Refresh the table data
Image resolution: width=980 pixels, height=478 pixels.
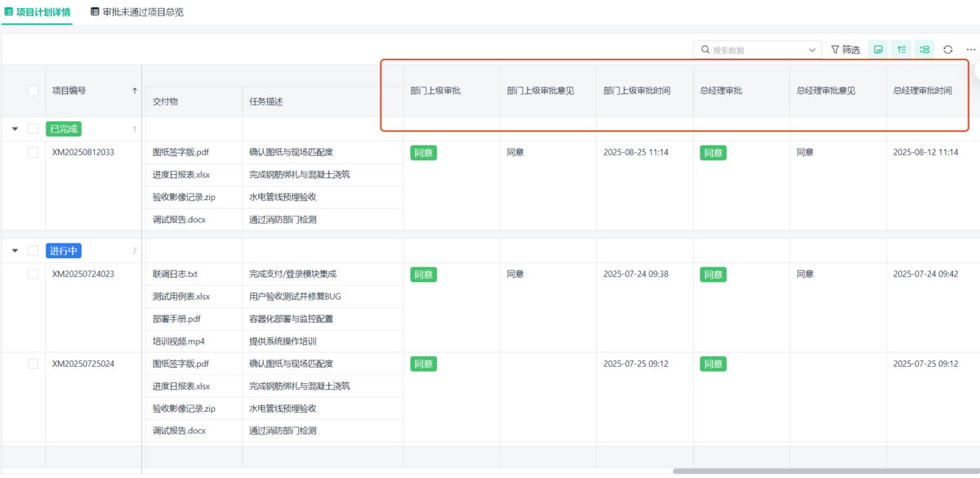948,50
